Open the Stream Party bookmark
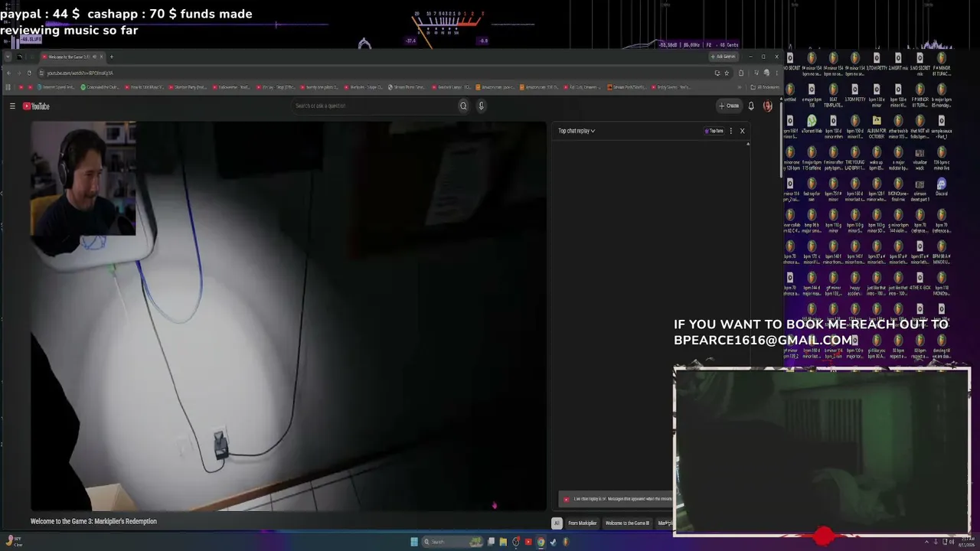980x551 pixels. [x=627, y=87]
